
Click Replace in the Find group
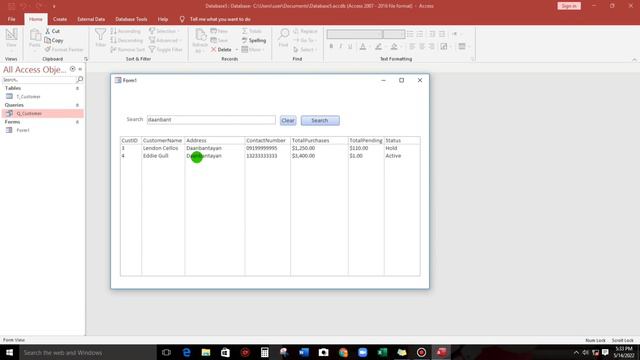coord(305,31)
